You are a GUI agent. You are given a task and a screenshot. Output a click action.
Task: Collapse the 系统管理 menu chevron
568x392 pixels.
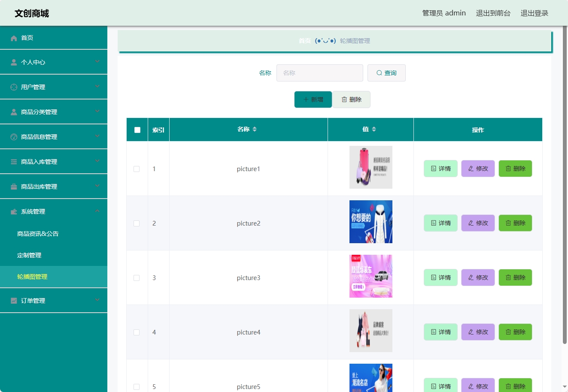[97, 211]
